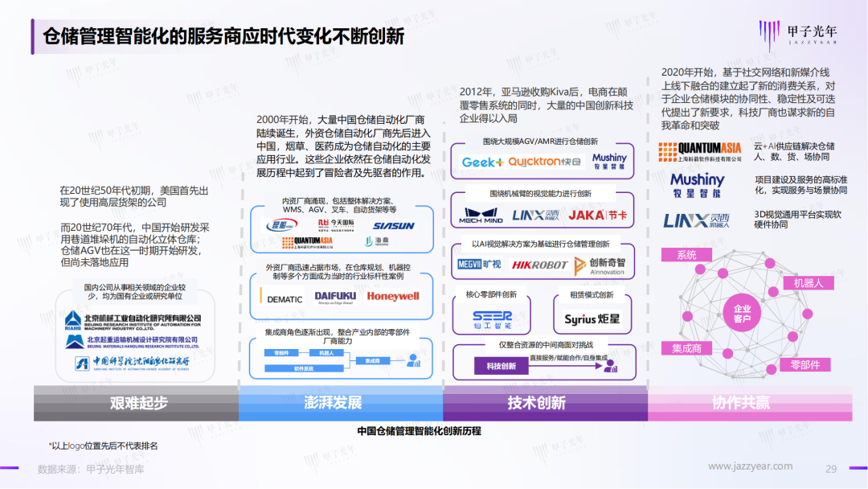Click the pink 零部件 label
Image resolution: width=868 pixels, height=489 pixels.
coord(805,365)
